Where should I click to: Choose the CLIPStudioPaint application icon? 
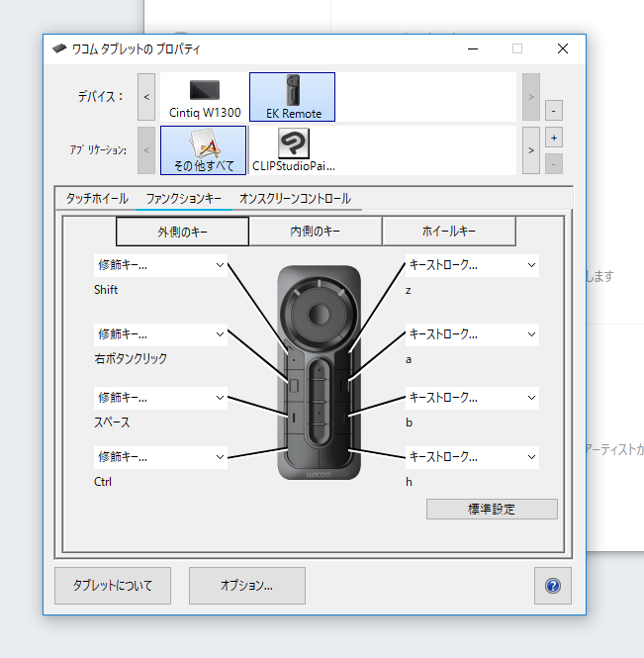[x=293, y=150]
